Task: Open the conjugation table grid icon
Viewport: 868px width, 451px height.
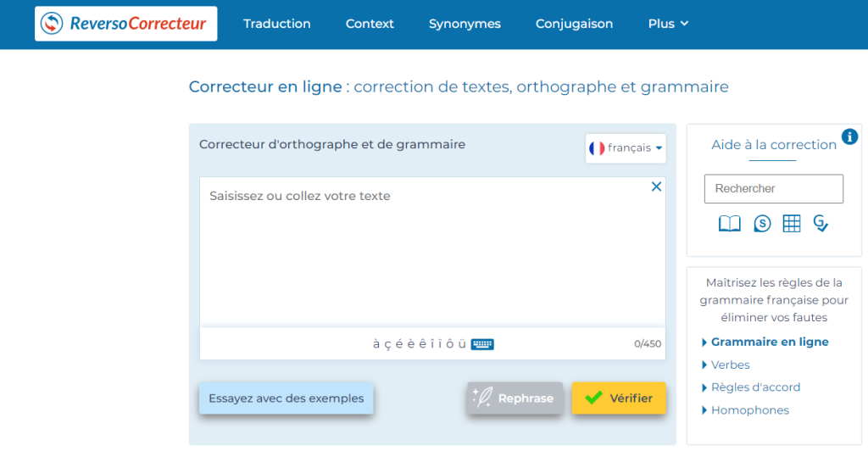Action: click(791, 224)
